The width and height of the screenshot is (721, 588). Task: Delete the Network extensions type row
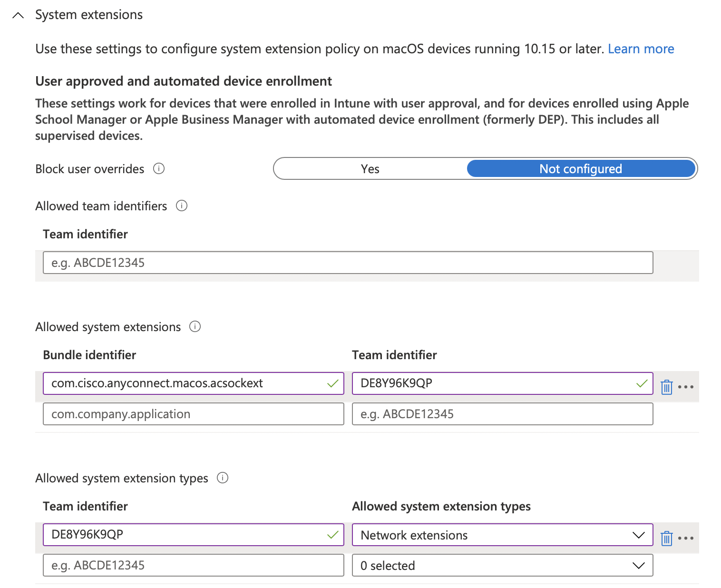(667, 538)
